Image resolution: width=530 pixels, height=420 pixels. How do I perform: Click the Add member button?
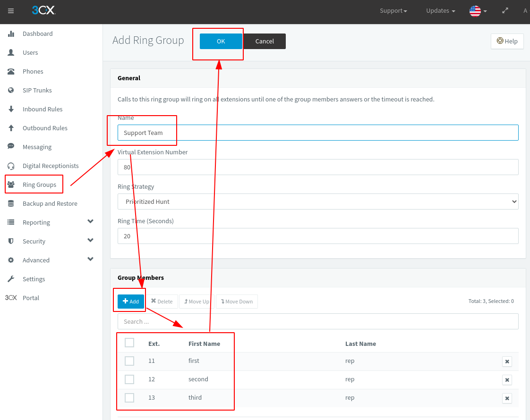point(131,302)
